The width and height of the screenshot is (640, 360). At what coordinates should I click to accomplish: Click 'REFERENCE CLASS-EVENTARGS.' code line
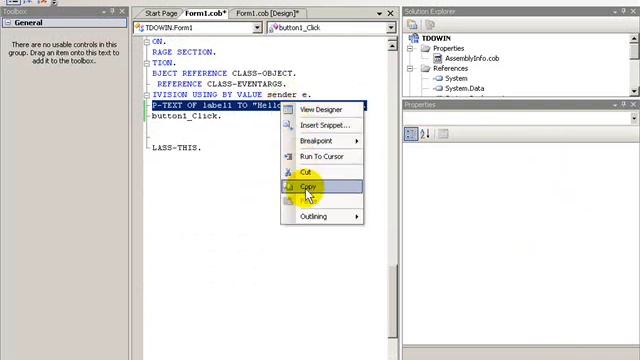(222, 84)
